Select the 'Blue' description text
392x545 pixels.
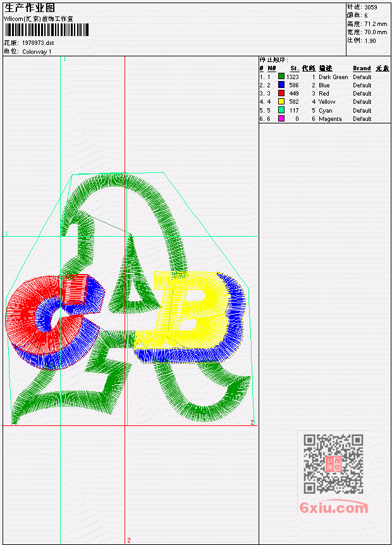point(324,85)
